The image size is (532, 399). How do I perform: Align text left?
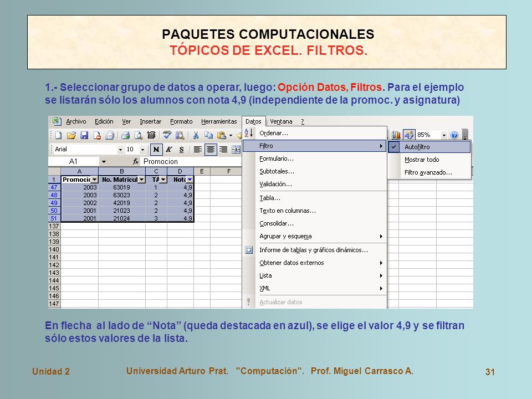(x=197, y=149)
